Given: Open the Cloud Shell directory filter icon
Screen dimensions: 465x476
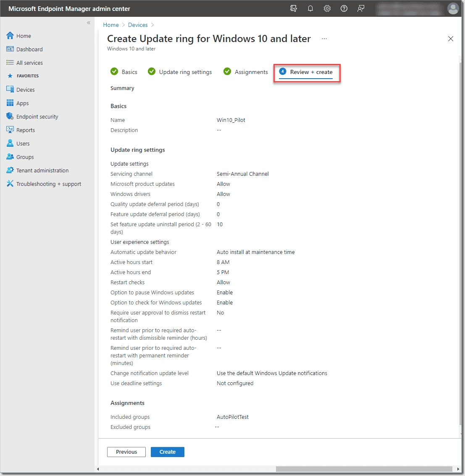Looking at the screenshot, I should click(x=293, y=8).
